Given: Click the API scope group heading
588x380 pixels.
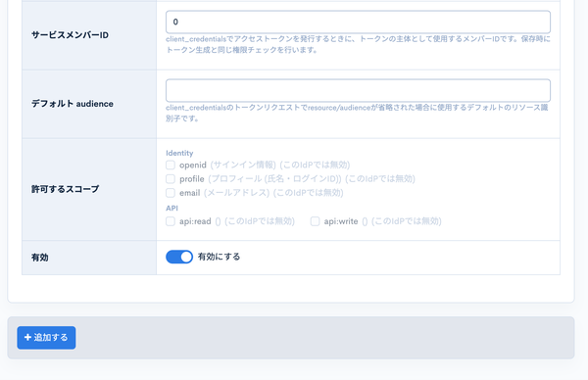Looking at the screenshot, I should (x=171, y=208).
